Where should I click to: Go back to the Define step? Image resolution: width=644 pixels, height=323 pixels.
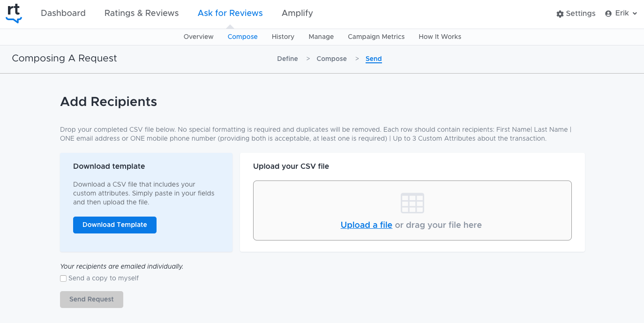288,59
